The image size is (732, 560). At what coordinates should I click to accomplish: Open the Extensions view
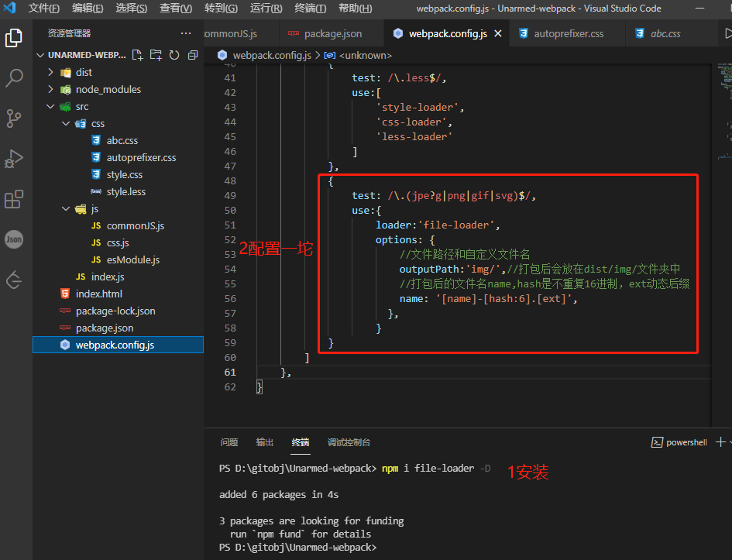[x=14, y=199]
